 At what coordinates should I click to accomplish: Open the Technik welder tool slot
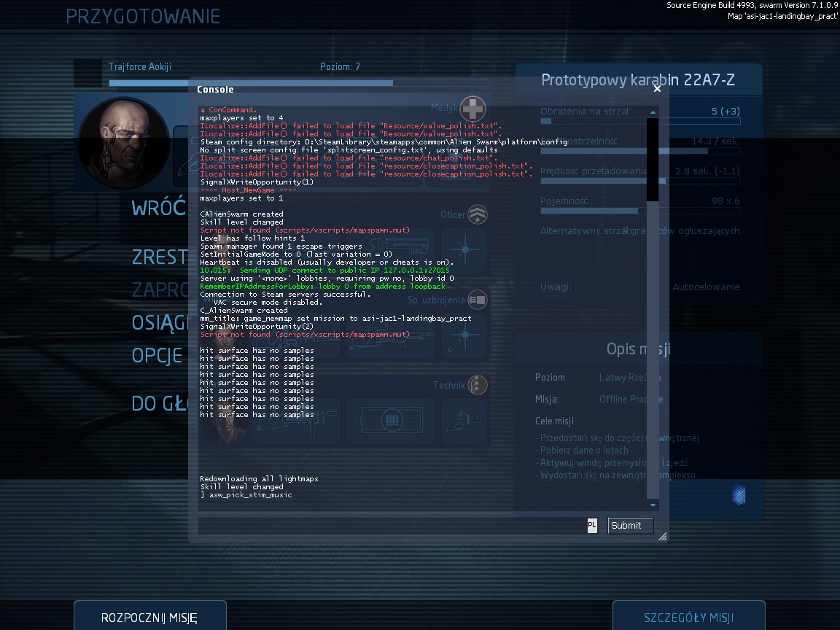pyautogui.click(x=464, y=421)
